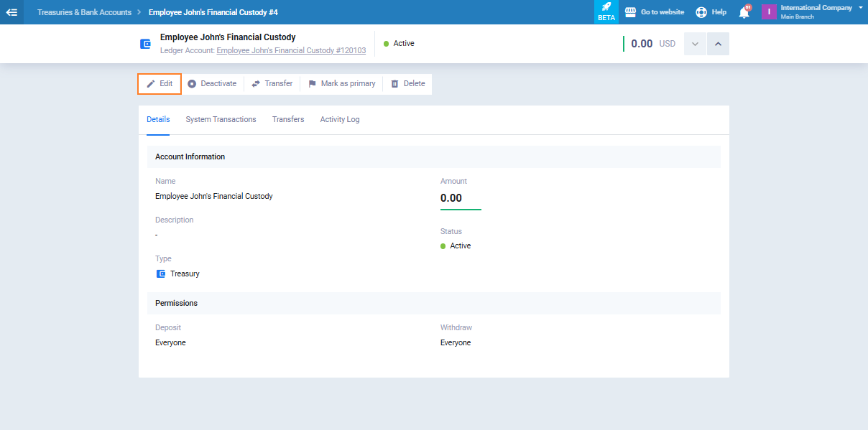
Task: Open Treasuries & Bank Accounts breadcrumb
Action: (85, 12)
